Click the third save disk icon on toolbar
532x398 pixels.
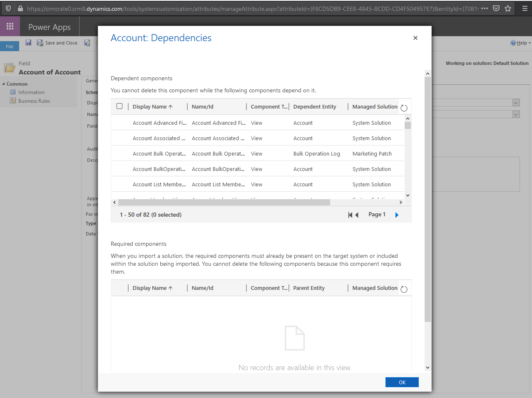click(87, 42)
